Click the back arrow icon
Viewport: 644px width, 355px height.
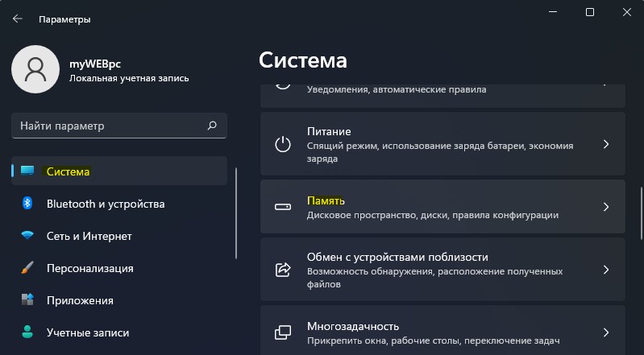click(17, 19)
